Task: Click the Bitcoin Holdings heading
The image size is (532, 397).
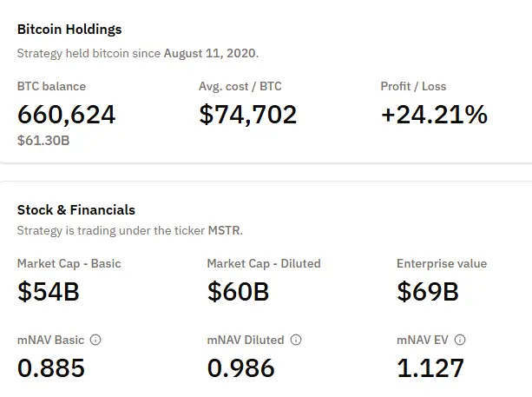Action: point(69,30)
